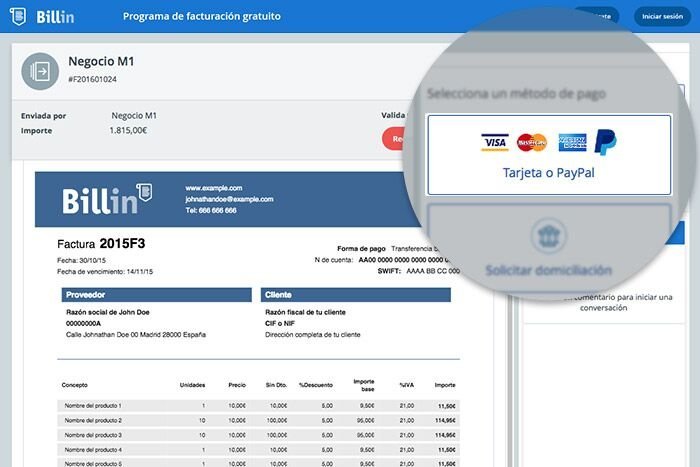Click Fecha de vencimiento: 14/11/15
This screenshot has height=467, width=700.
point(105,271)
